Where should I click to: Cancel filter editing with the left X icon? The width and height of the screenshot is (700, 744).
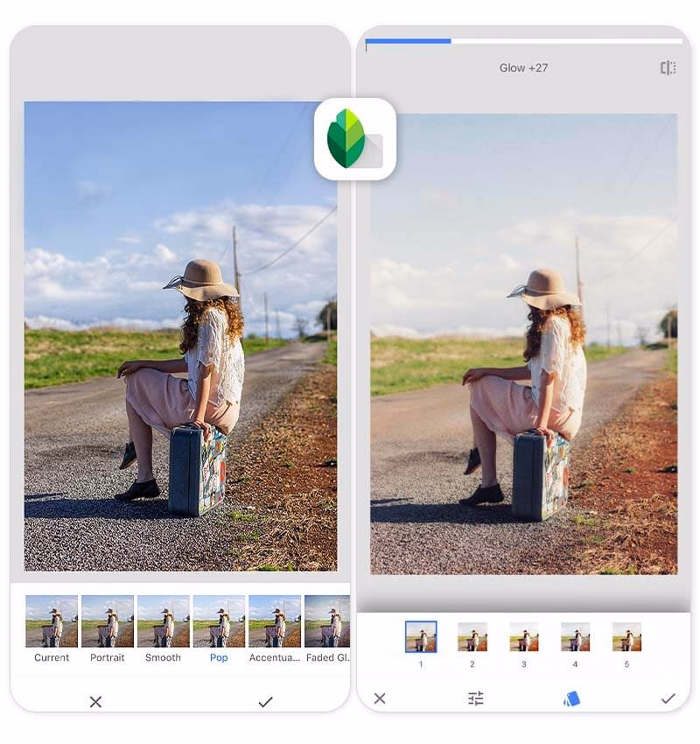94,701
